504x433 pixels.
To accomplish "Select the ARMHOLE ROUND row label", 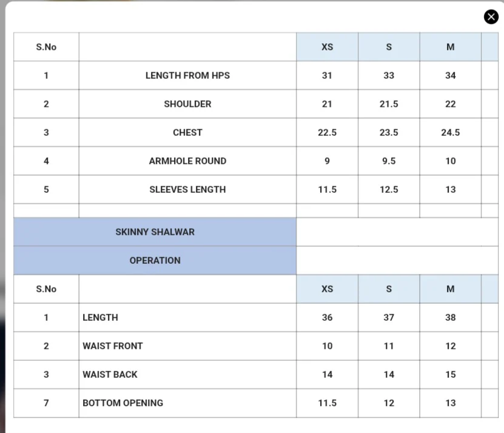I will [x=187, y=161].
